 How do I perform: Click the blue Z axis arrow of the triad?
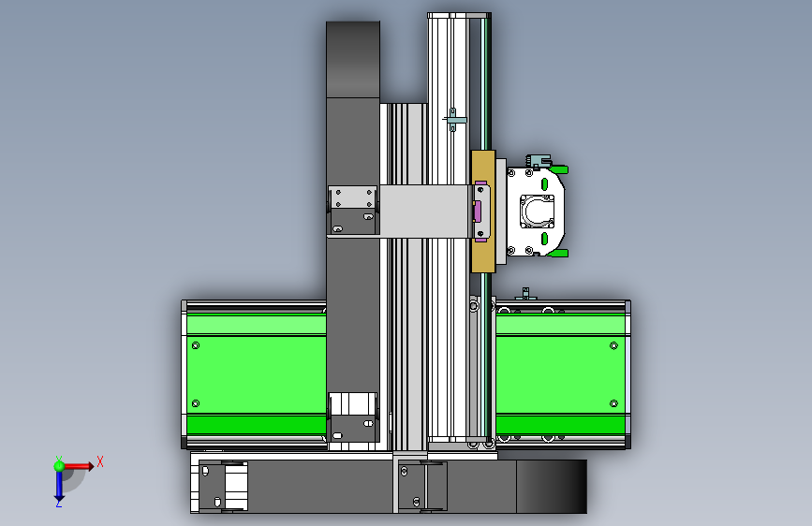pos(59,486)
